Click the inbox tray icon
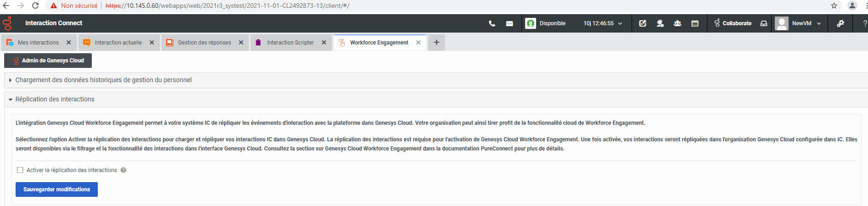 coord(764,23)
